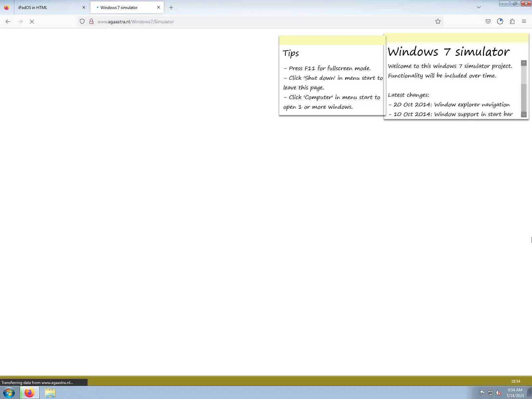Minimize the Firefox window
Viewport: 532px width, 399px height.
tap(504, 4)
